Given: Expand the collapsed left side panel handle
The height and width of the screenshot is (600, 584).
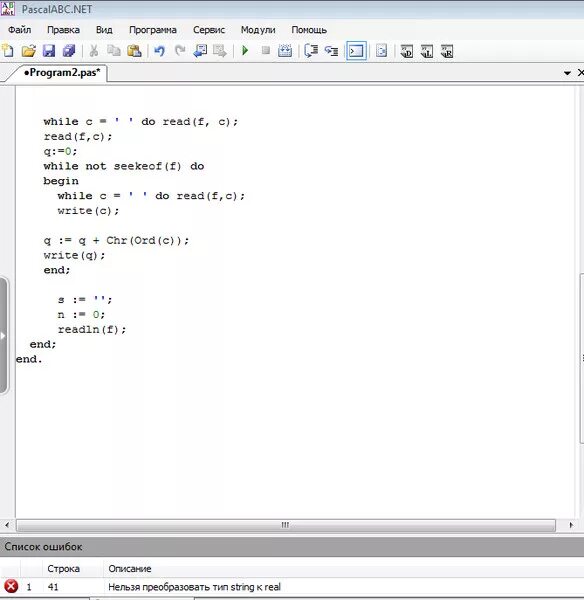Looking at the screenshot, I should [3, 336].
